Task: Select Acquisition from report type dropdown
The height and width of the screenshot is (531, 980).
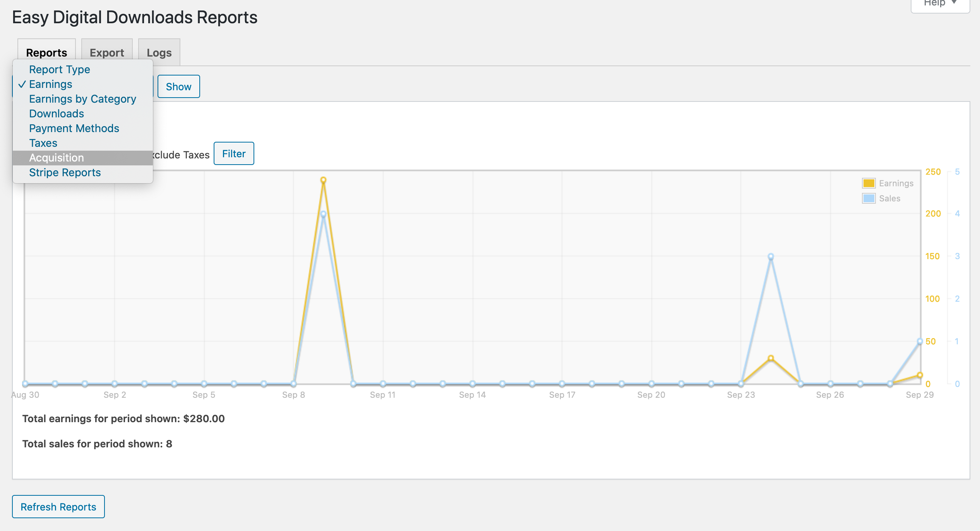Action: tap(57, 158)
